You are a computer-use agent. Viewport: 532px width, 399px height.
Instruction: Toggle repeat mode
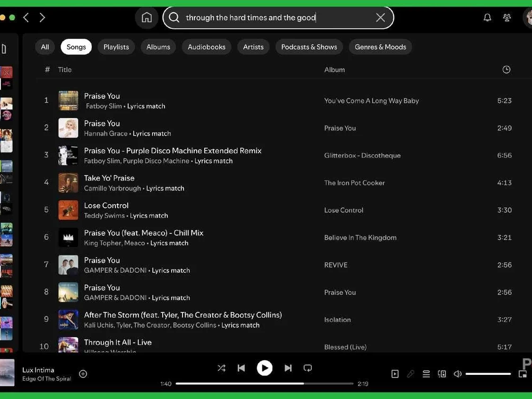(x=308, y=368)
